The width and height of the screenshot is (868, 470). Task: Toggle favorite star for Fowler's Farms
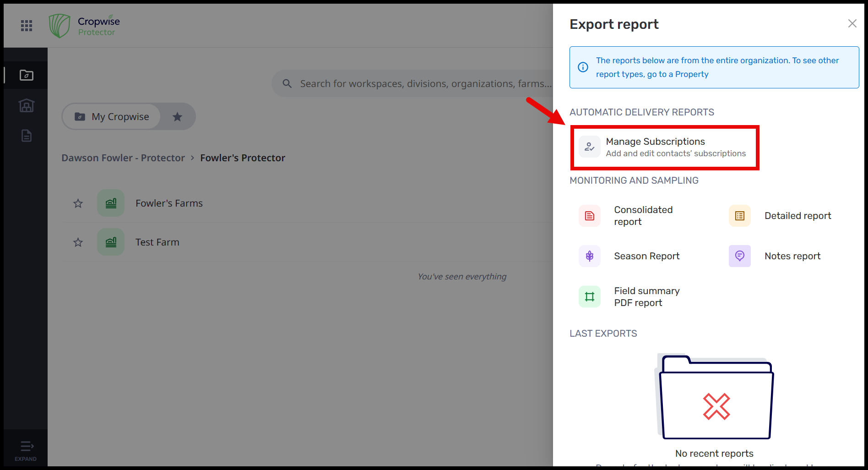point(78,203)
